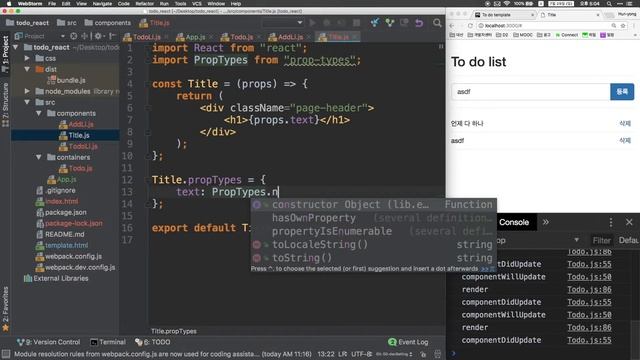Switch to the AddLi.js editor tab

pos(289,37)
